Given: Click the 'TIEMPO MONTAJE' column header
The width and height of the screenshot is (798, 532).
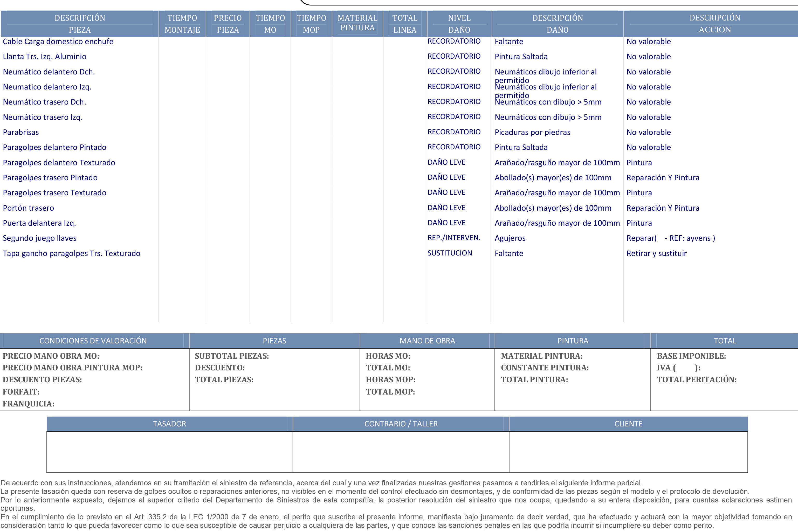Looking at the screenshot, I should click(182, 24).
